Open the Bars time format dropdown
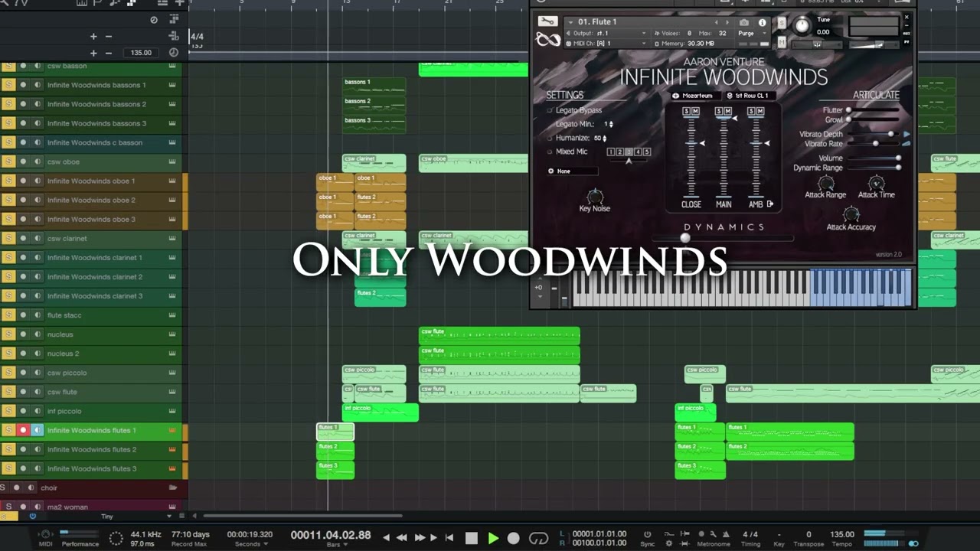980x551 pixels. coord(336,544)
